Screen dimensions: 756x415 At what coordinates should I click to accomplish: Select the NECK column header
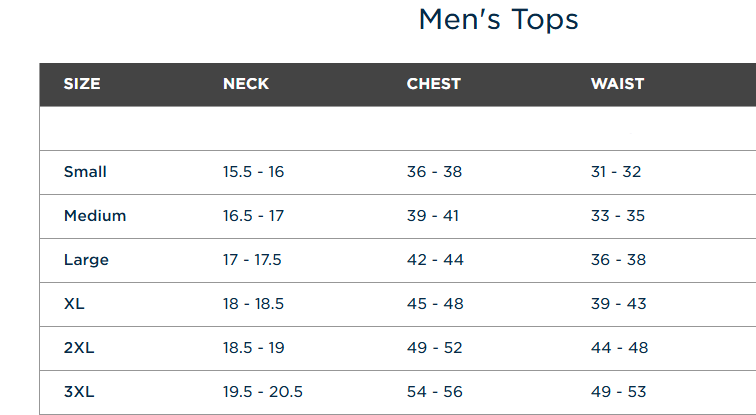pos(246,84)
